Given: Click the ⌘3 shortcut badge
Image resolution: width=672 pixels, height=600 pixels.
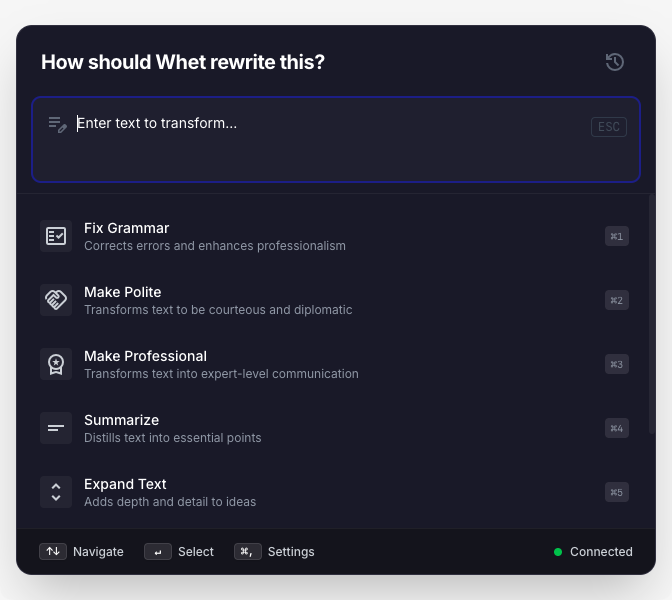Looking at the screenshot, I should tap(617, 364).
